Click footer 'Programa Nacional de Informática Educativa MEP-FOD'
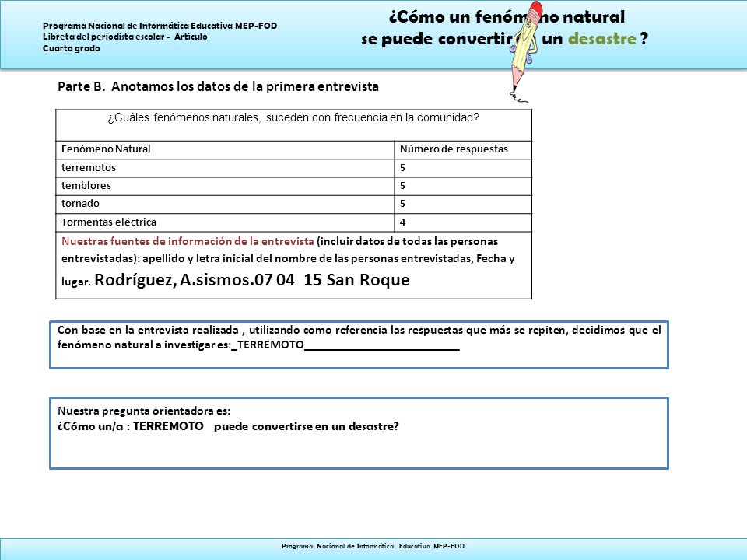The width and height of the screenshot is (747, 560). coord(373,546)
